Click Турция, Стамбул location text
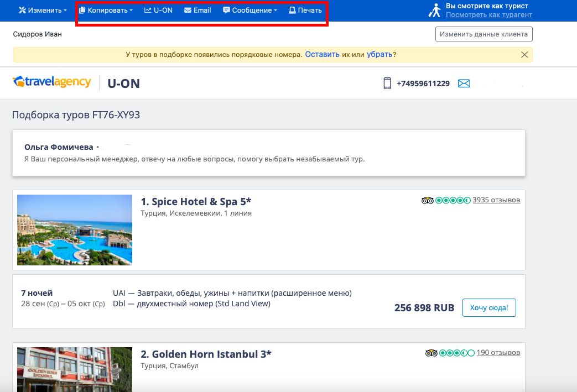Screen dimensions: 577x392 click(169, 366)
